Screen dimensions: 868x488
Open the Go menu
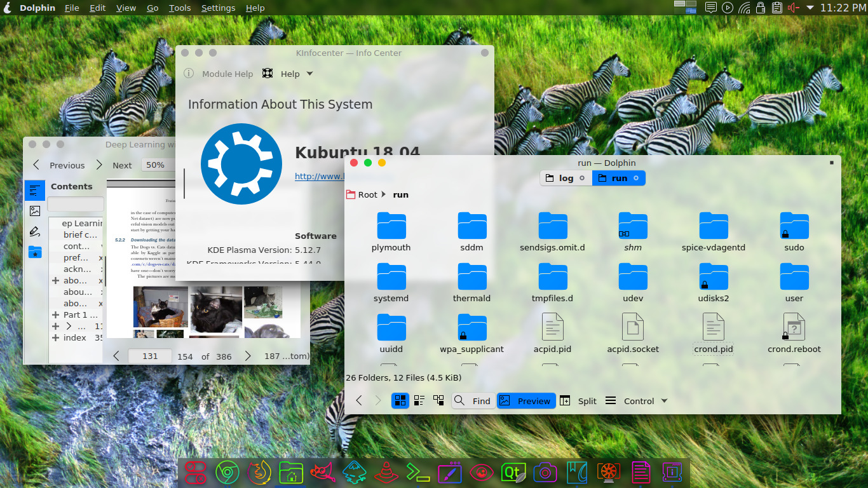pos(153,8)
